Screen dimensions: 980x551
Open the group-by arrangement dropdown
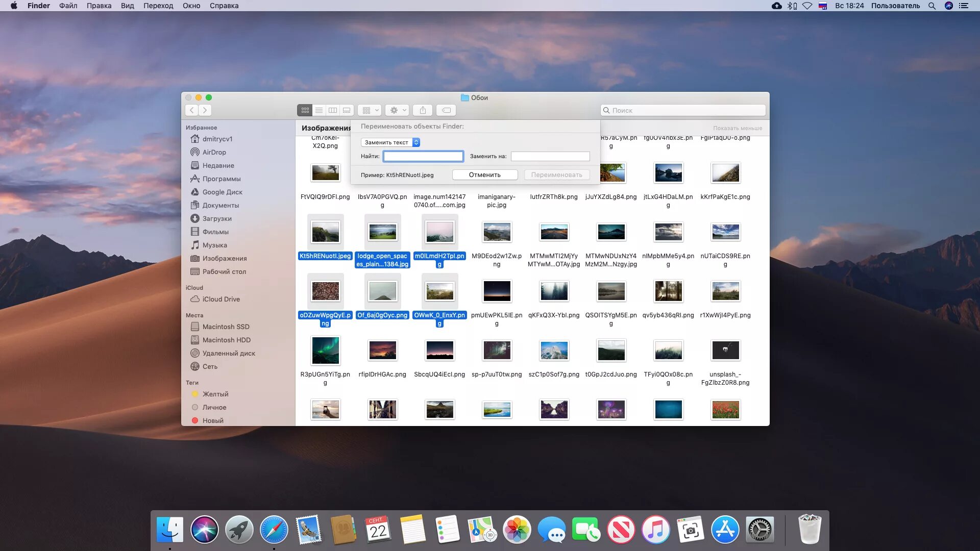pos(370,110)
